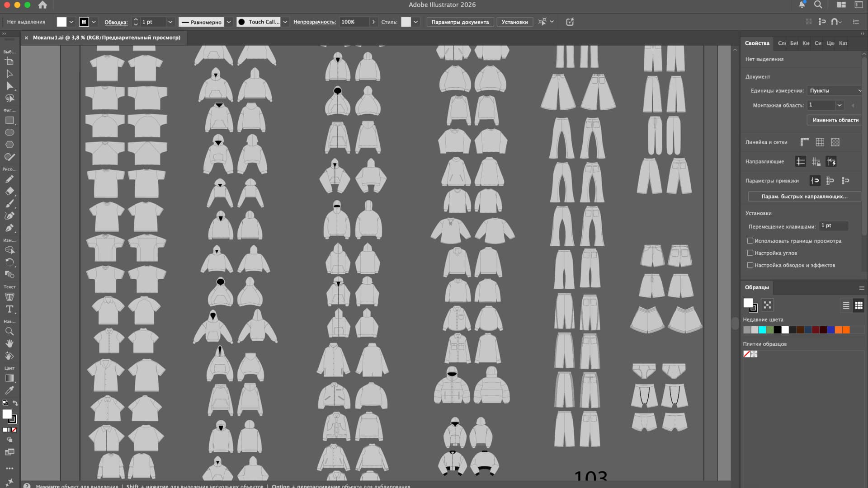Open the Единицы измерения dropdown

835,91
